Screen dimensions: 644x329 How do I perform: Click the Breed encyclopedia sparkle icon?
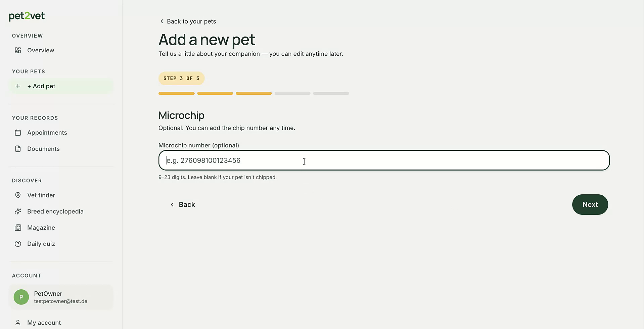click(18, 211)
